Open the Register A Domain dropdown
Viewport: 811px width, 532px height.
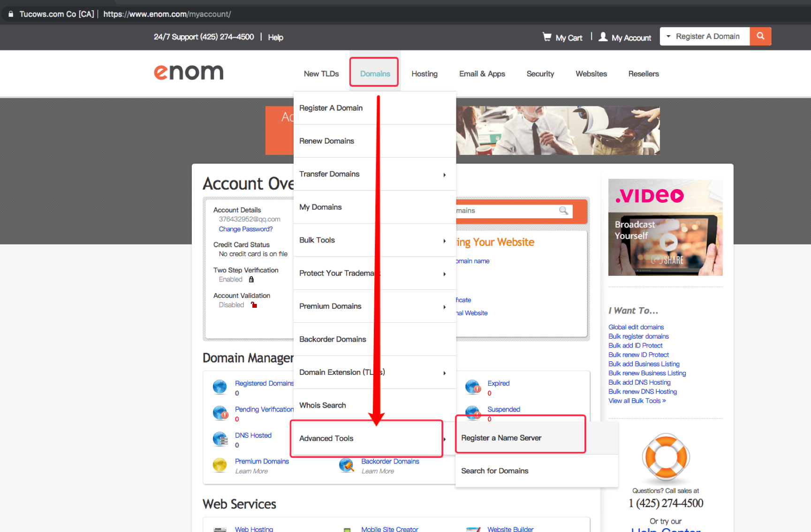(x=705, y=37)
